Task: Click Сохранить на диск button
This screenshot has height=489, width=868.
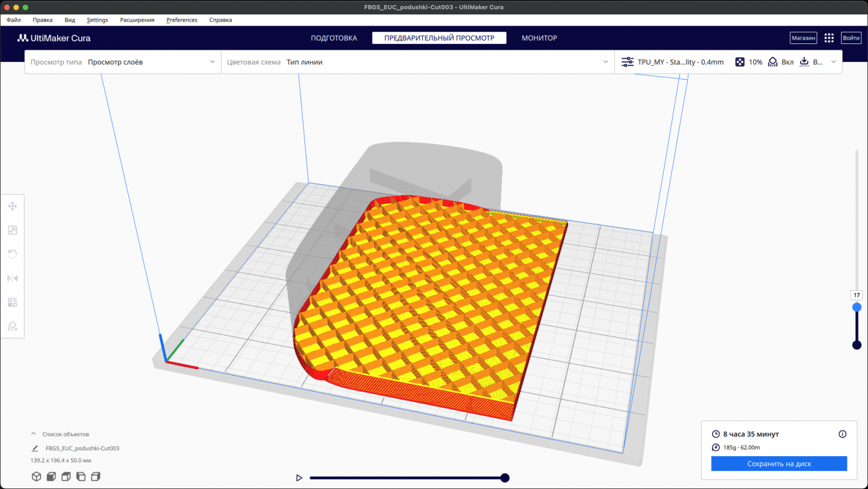Action: 779,463
